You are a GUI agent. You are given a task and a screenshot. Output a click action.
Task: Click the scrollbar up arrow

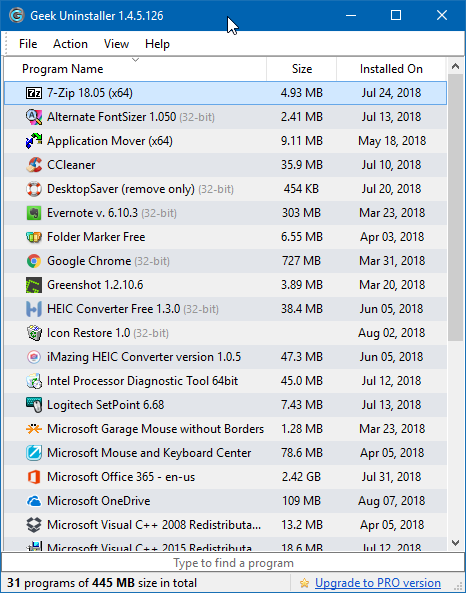coord(456,67)
